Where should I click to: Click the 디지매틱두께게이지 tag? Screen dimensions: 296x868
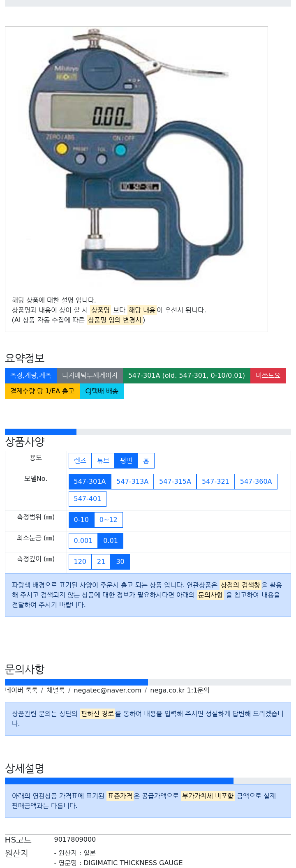click(x=90, y=375)
